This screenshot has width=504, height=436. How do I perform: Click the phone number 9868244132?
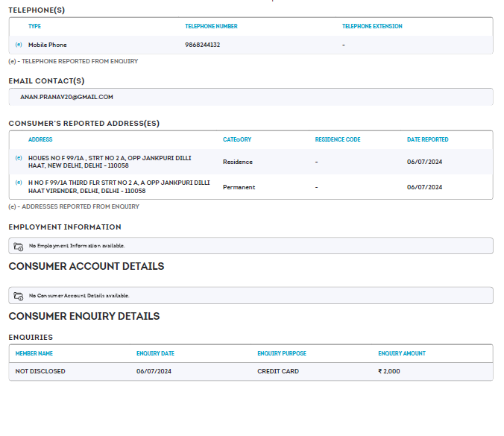pos(202,45)
